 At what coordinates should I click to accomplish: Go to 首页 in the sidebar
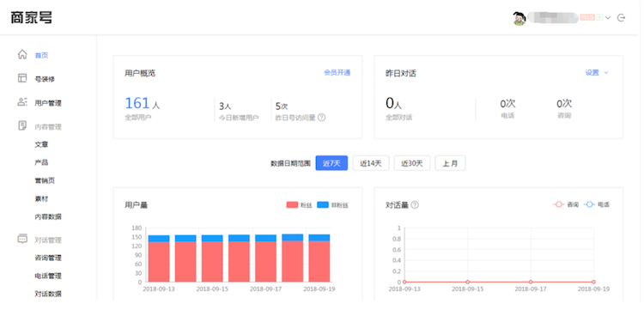point(41,56)
